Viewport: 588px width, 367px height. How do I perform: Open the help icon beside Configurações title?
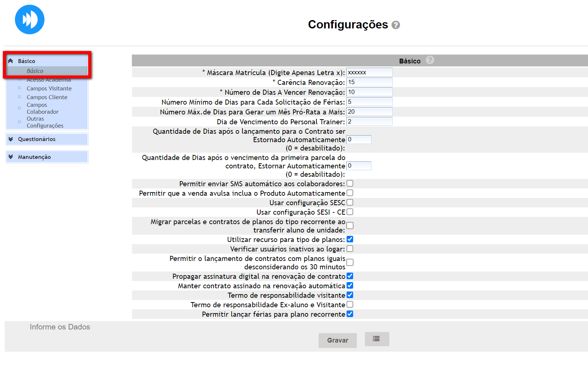point(396,25)
